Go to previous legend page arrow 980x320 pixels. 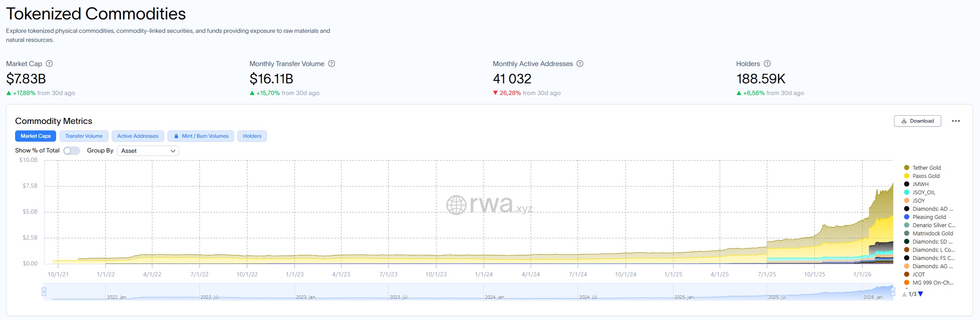tap(904, 294)
